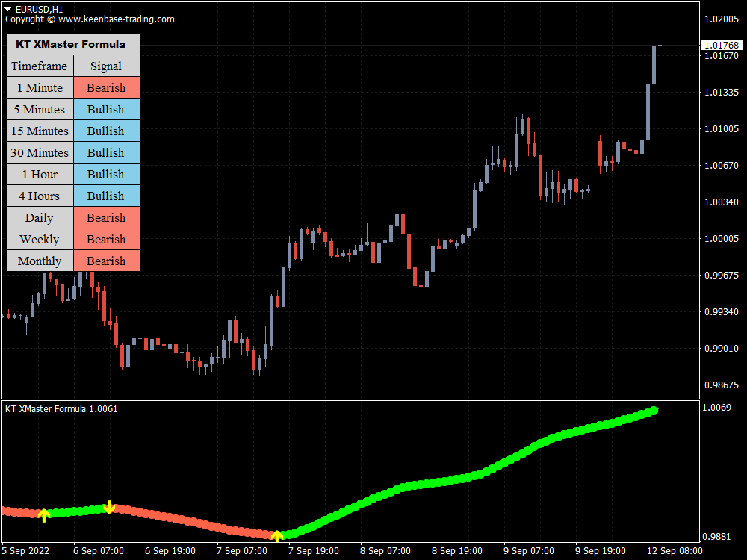Click the 1.01335 price axis label
Viewport: 747px width, 560px height.
(722, 93)
